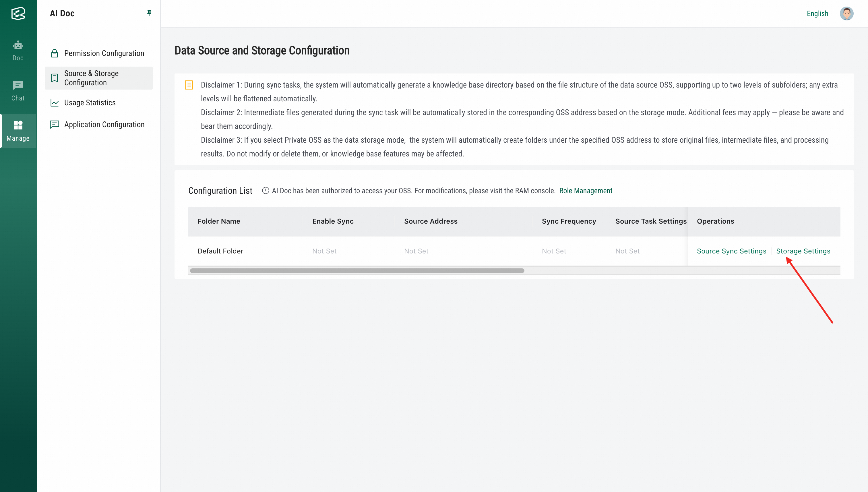Select the Manage grid icon
The height and width of the screenshot is (492, 868).
point(18,125)
